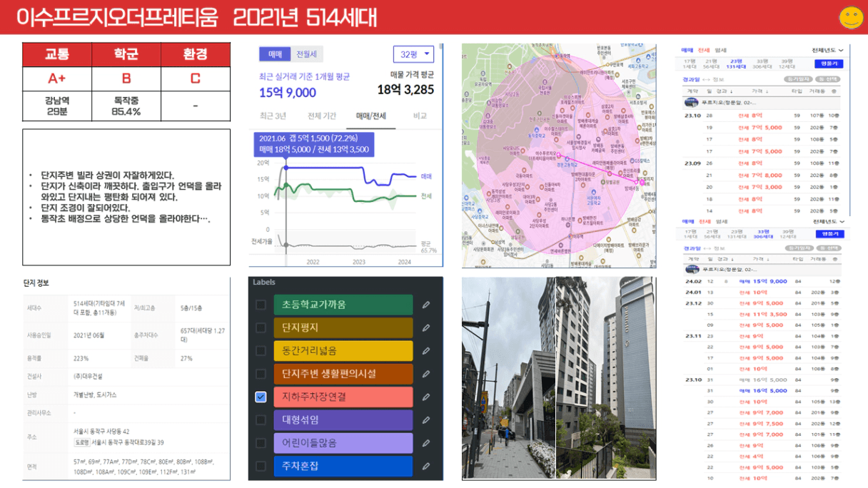This screenshot has width=868, height=488.
Task: Click the vertical marker line on the price chart
Action: [x=286, y=207]
